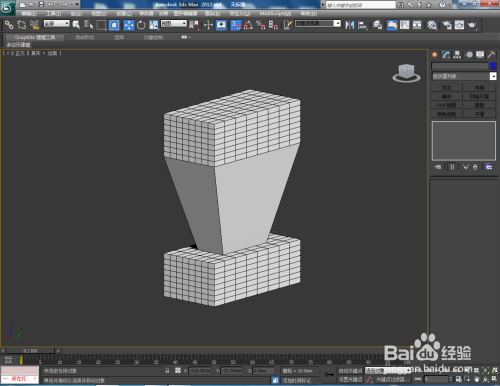Open the quick access toolbar customize arrow
Screen dimensions: 500x386
[77, 5]
